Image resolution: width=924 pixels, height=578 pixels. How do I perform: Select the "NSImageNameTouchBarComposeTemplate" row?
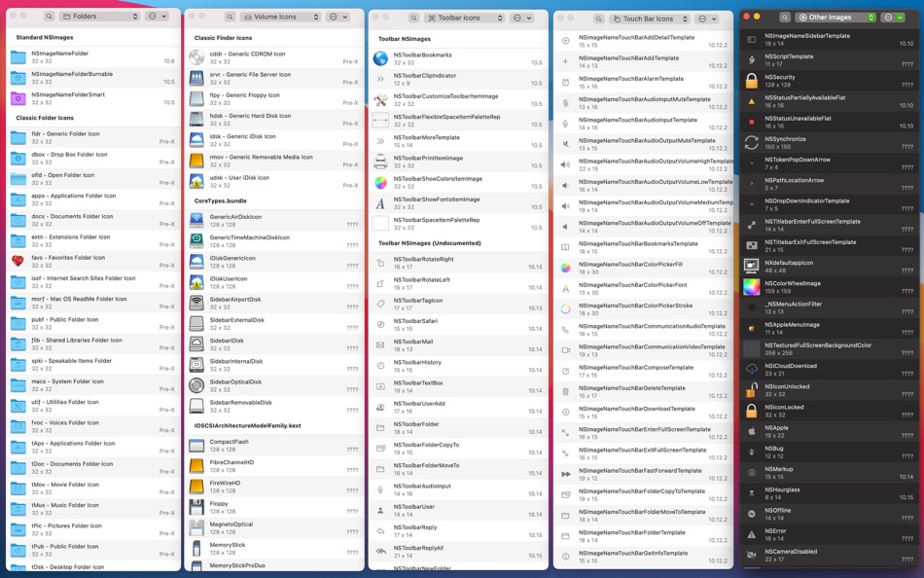click(644, 371)
